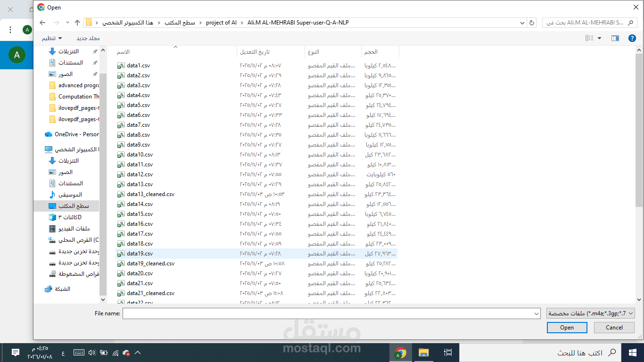Select data20.csv in the file list
This screenshot has height=362, width=644.
point(257,273)
